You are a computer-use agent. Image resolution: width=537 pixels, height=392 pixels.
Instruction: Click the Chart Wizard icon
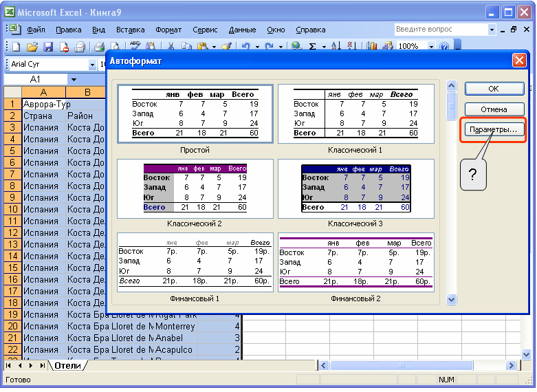point(371,46)
